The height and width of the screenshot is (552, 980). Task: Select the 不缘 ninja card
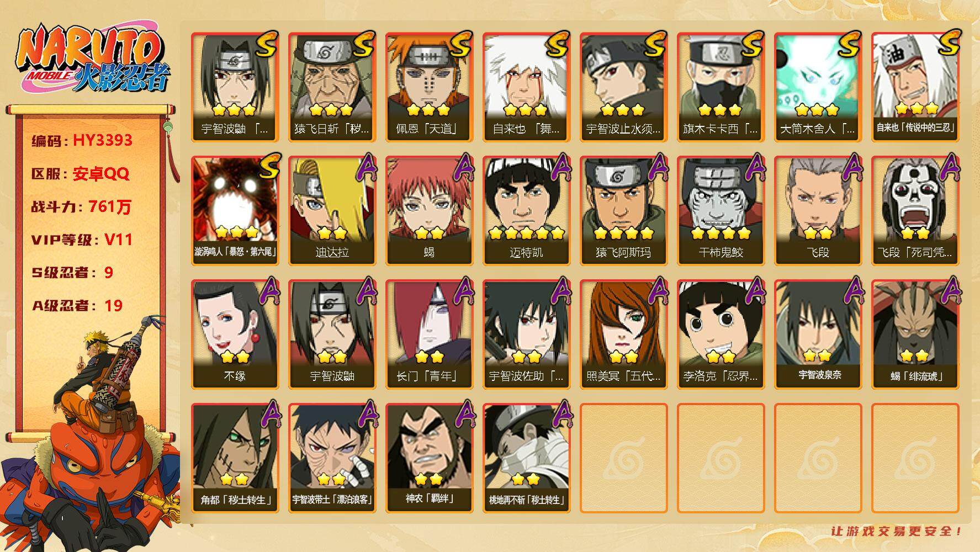(x=235, y=335)
